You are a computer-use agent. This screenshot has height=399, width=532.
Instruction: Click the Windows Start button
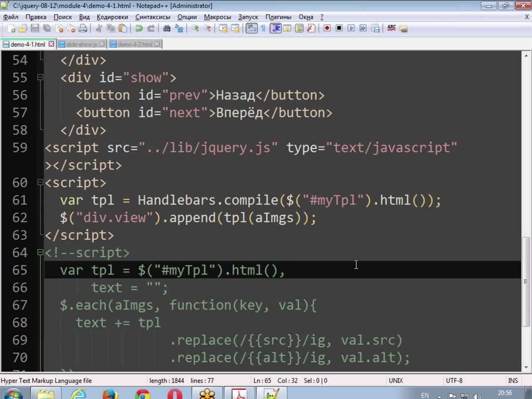coord(14,394)
